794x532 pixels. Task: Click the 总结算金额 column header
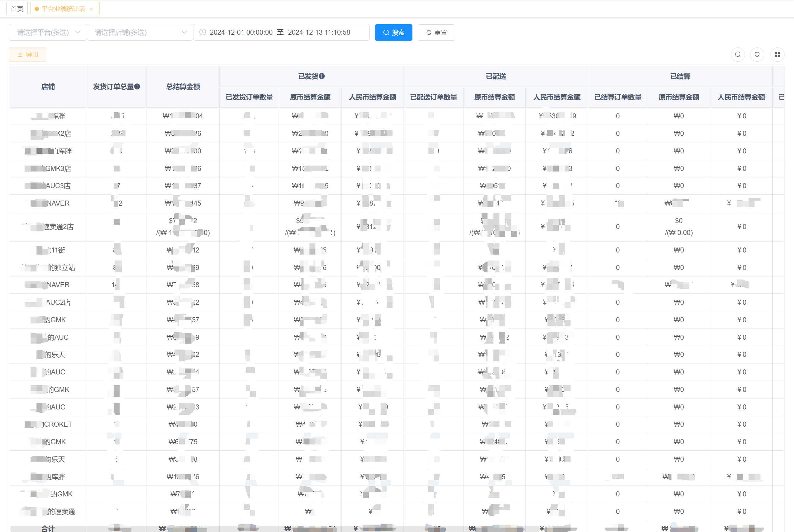click(x=183, y=87)
